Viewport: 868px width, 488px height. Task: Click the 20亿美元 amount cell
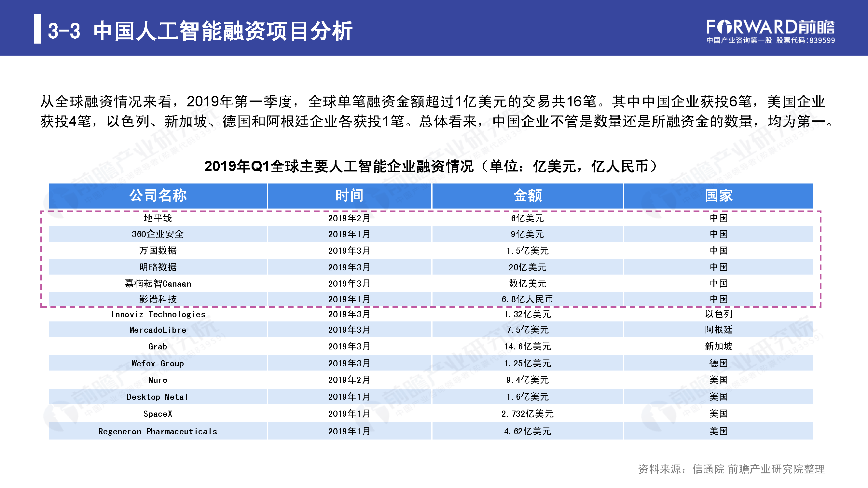click(x=527, y=267)
